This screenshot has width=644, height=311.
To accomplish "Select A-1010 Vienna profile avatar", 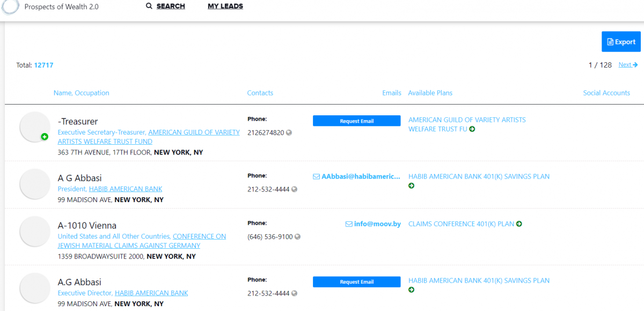I will click(35, 232).
